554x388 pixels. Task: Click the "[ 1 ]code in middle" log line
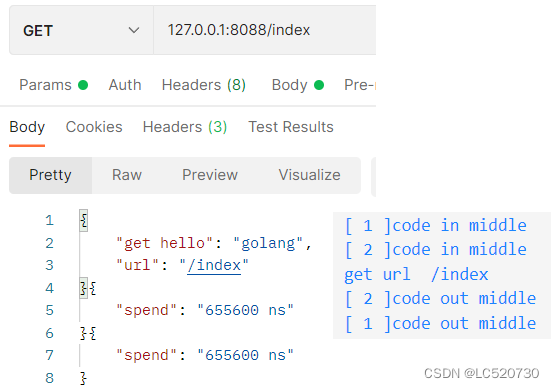(x=435, y=225)
